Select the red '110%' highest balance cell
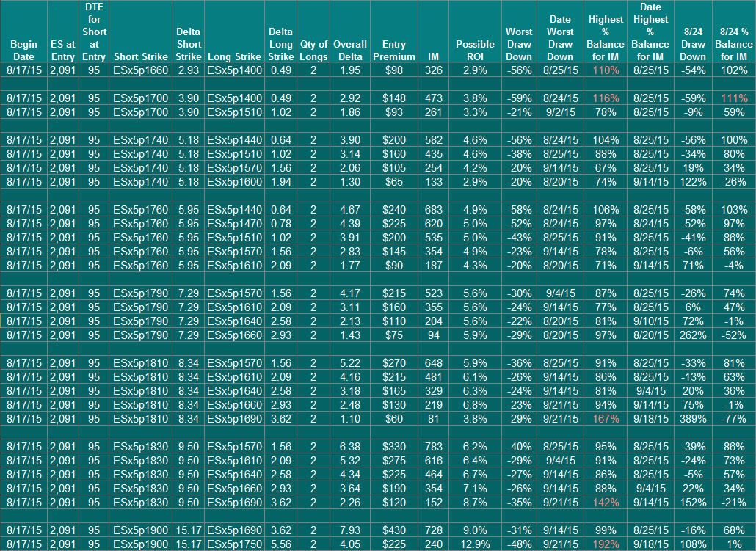The width and height of the screenshot is (756, 551). [x=606, y=70]
